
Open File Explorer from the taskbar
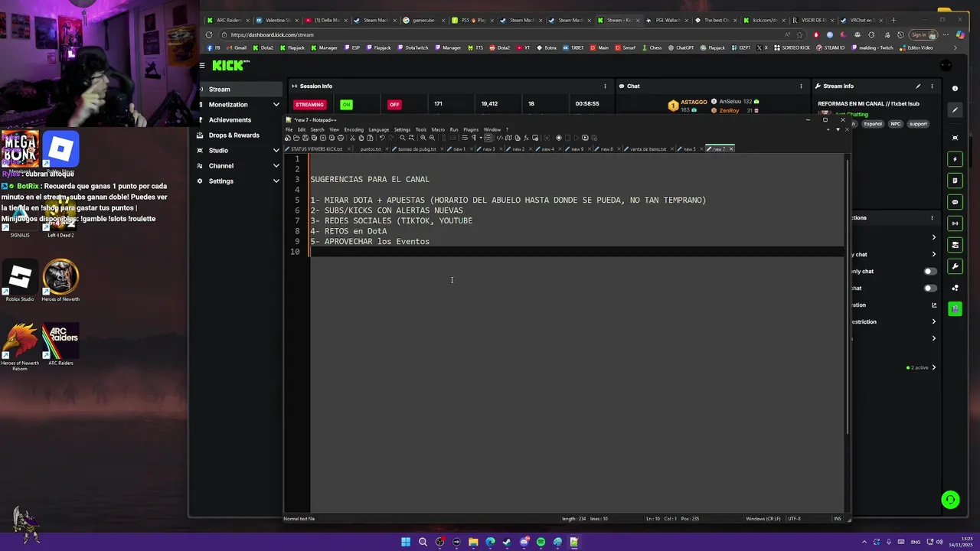(x=473, y=542)
